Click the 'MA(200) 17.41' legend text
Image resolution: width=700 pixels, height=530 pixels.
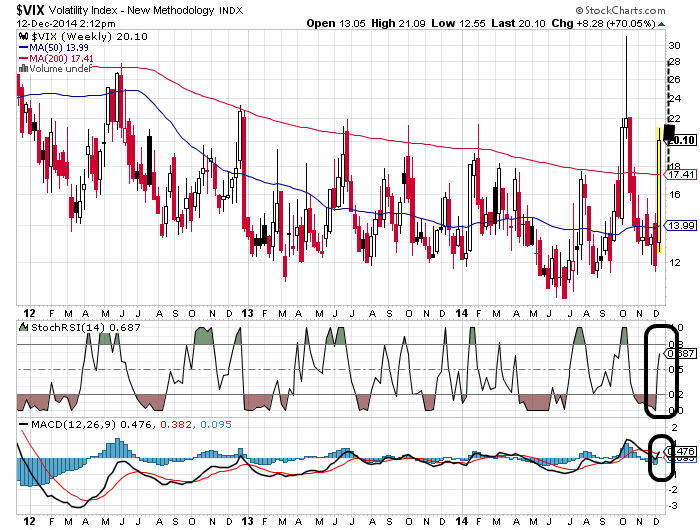(x=62, y=58)
